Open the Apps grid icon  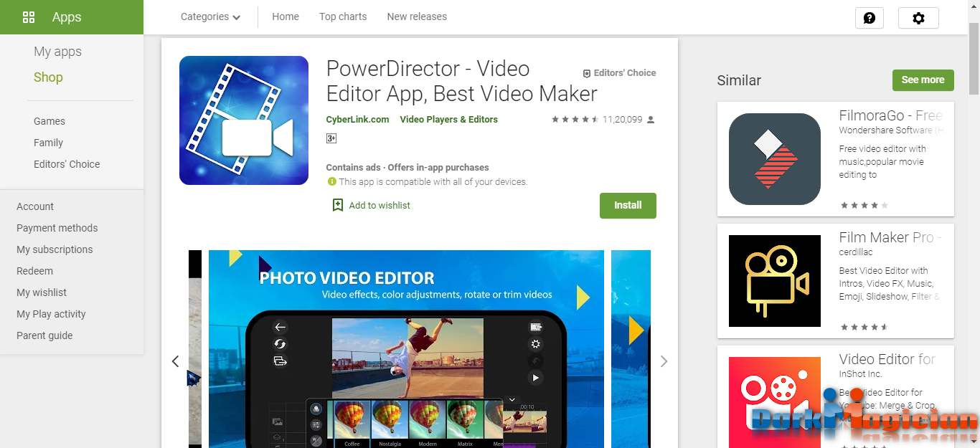point(29,17)
